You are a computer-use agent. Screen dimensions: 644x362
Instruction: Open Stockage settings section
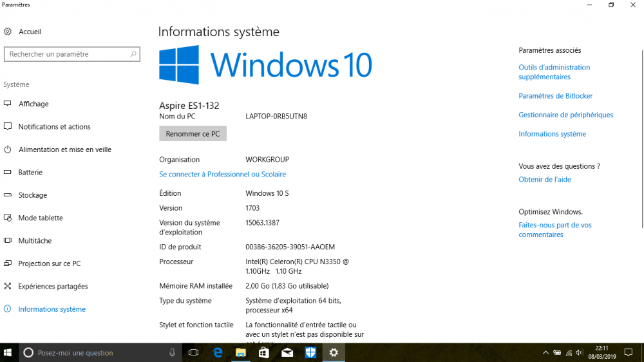[x=32, y=195]
